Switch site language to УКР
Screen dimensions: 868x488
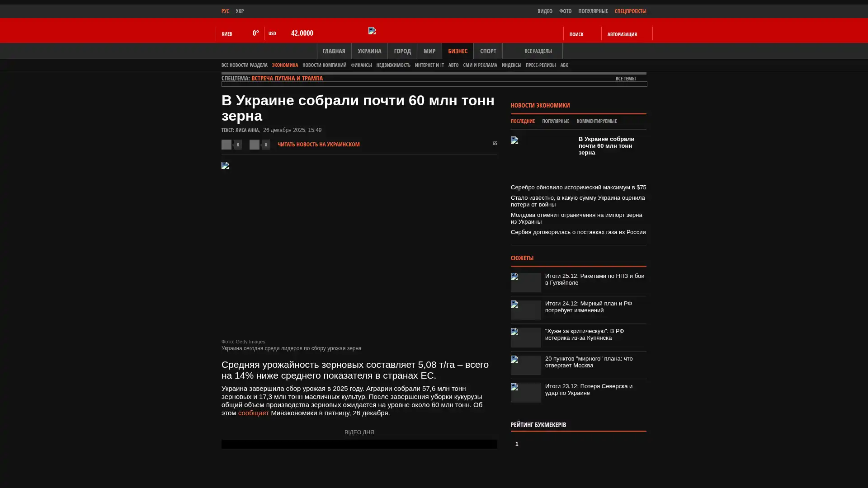pos(240,11)
